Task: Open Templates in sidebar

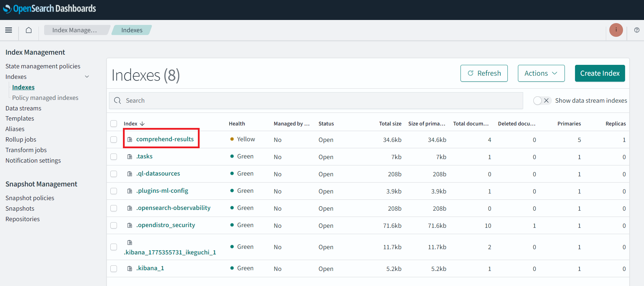Action: click(x=20, y=118)
